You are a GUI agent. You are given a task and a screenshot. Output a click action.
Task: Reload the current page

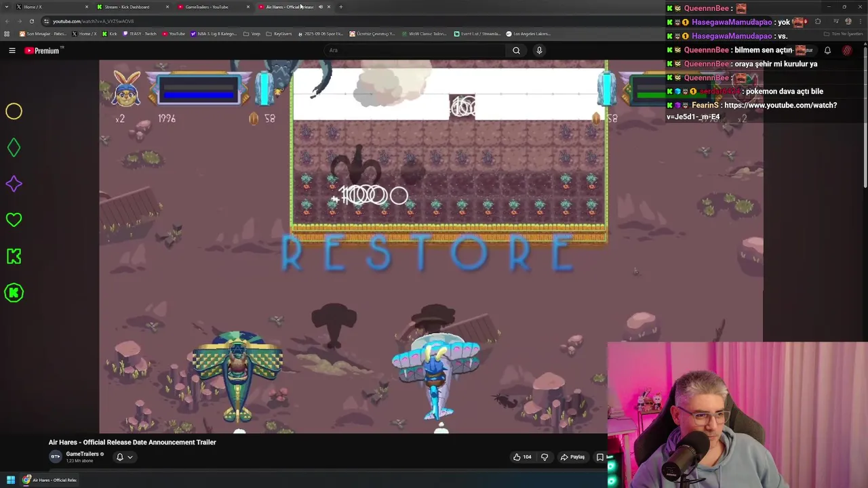click(x=31, y=21)
